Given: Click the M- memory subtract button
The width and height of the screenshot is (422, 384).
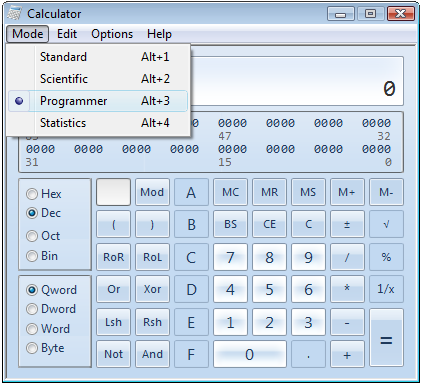Looking at the screenshot, I should coord(386,192).
